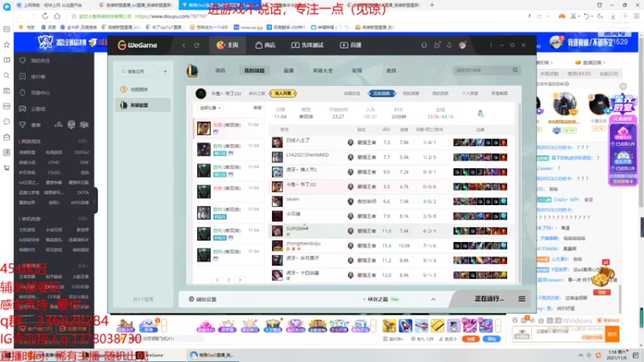This screenshot has width=644, height=362.
Task: Select 英雄联盟 in the WeGame sidebar
Action: point(142,105)
